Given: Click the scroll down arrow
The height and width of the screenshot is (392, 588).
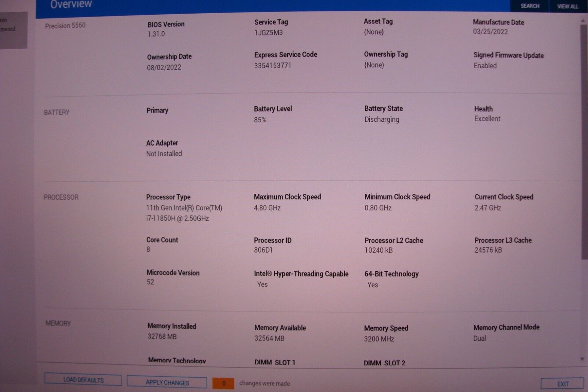Looking at the screenshot, I should 582,359.
